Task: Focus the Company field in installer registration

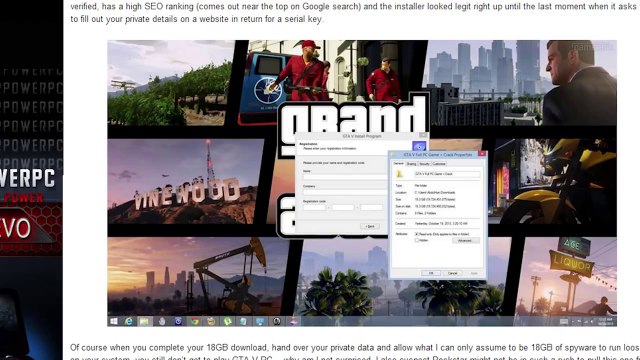Action: point(345,192)
